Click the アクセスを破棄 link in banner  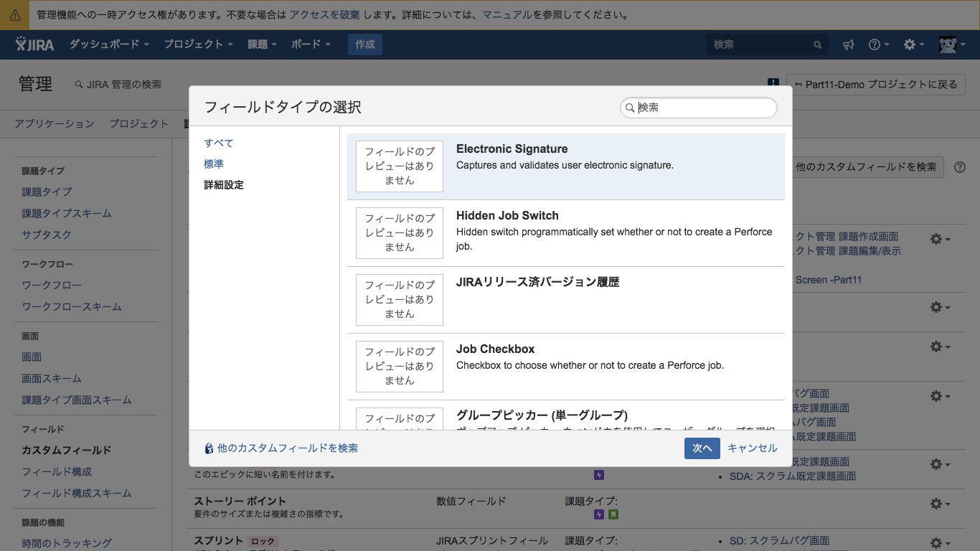[325, 14]
